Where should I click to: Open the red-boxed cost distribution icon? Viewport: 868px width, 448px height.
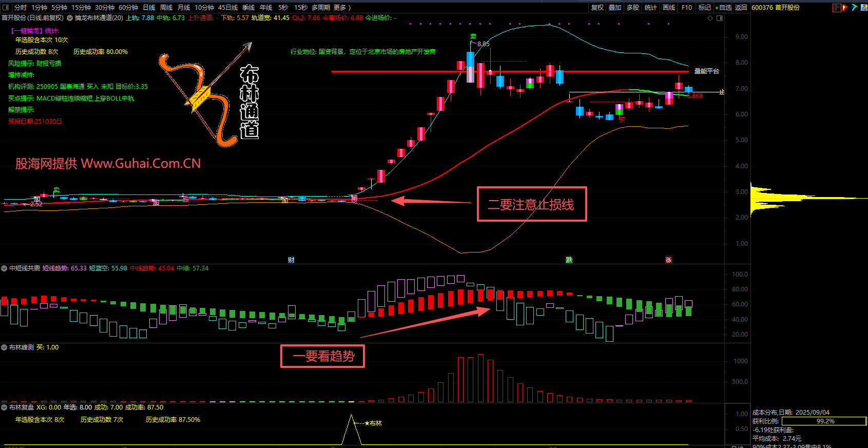click(x=837, y=8)
